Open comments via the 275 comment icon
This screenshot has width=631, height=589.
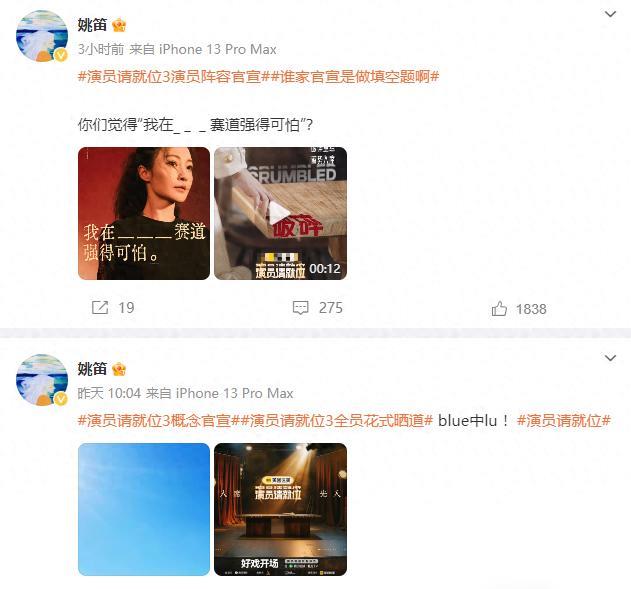point(301,308)
